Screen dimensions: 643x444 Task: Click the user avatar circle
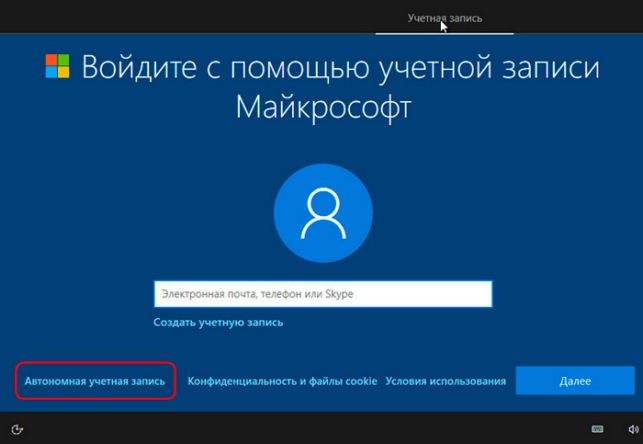click(323, 213)
